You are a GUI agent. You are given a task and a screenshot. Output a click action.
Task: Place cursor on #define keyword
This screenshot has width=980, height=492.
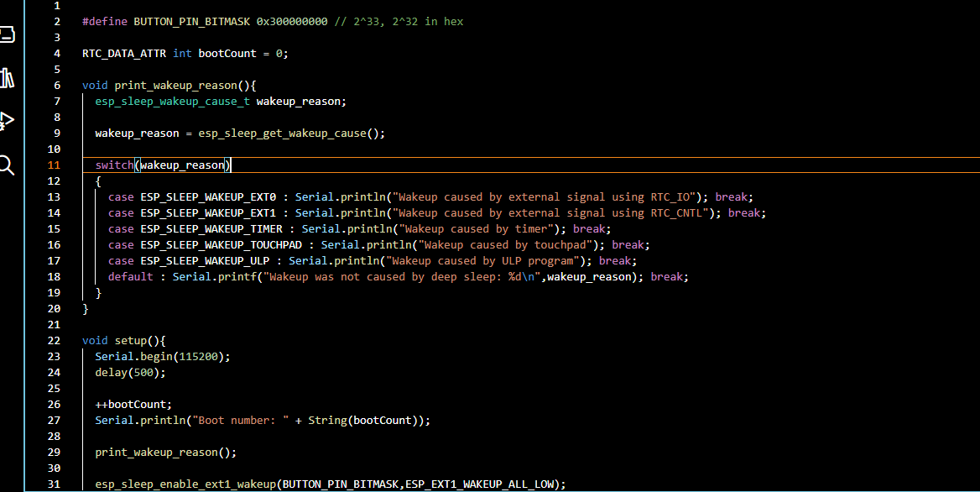[x=104, y=22]
